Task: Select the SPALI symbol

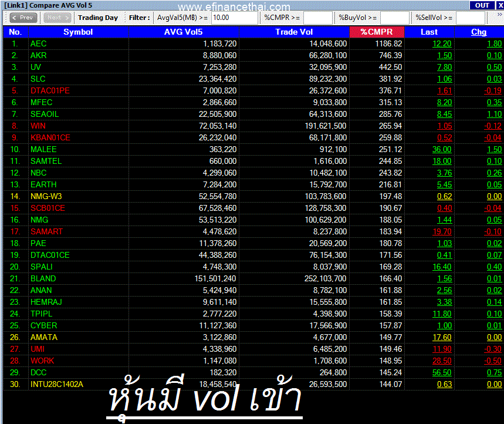Action: coord(42,267)
